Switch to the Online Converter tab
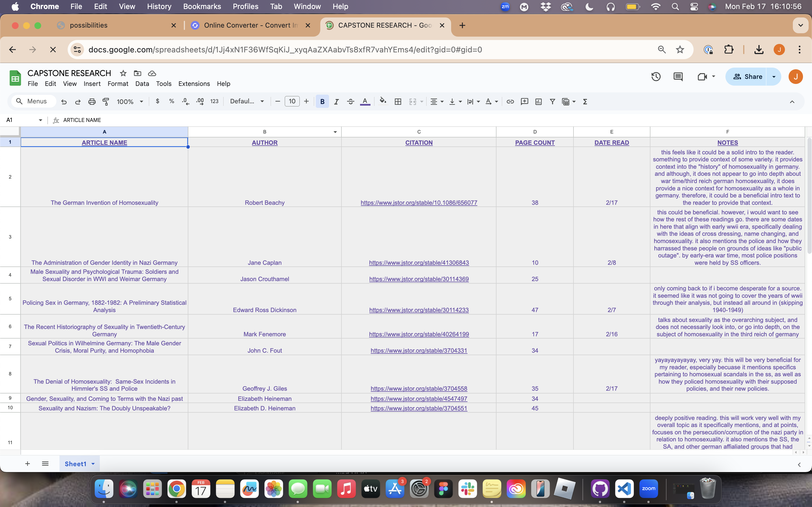Viewport: 812px width, 507px height. [250, 25]
